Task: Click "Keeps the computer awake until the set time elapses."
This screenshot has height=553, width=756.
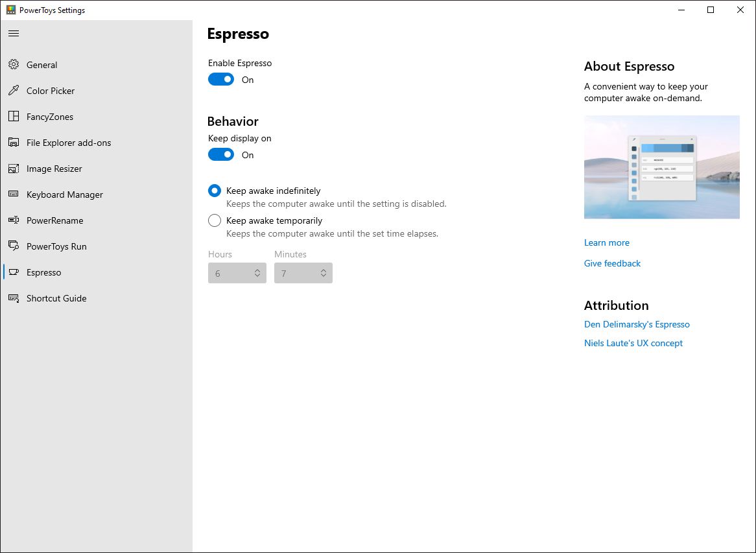Action: pyautogui.click(x=332, y=234)
